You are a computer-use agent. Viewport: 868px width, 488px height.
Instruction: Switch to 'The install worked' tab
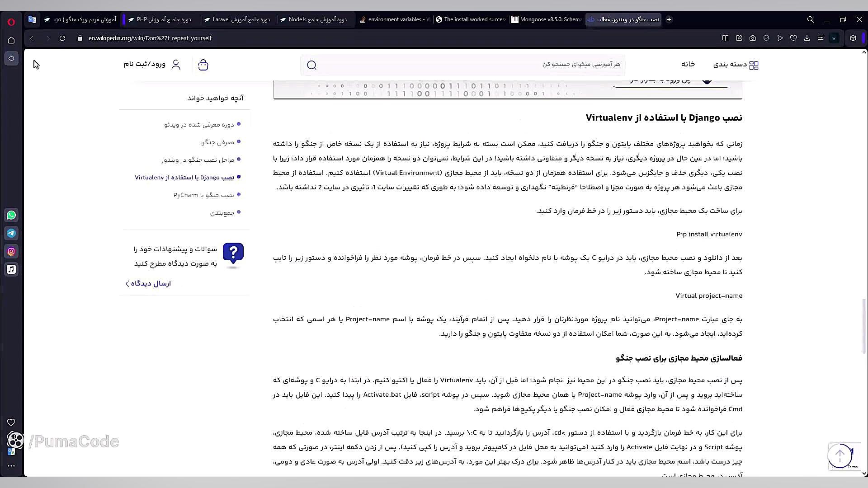[x=471, y=19]
